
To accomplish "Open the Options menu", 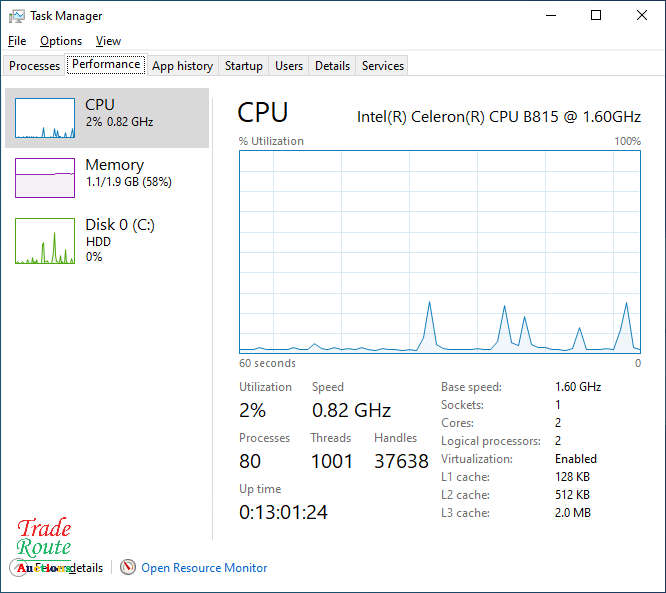I will pyautogui.click(x=61, y=41).
